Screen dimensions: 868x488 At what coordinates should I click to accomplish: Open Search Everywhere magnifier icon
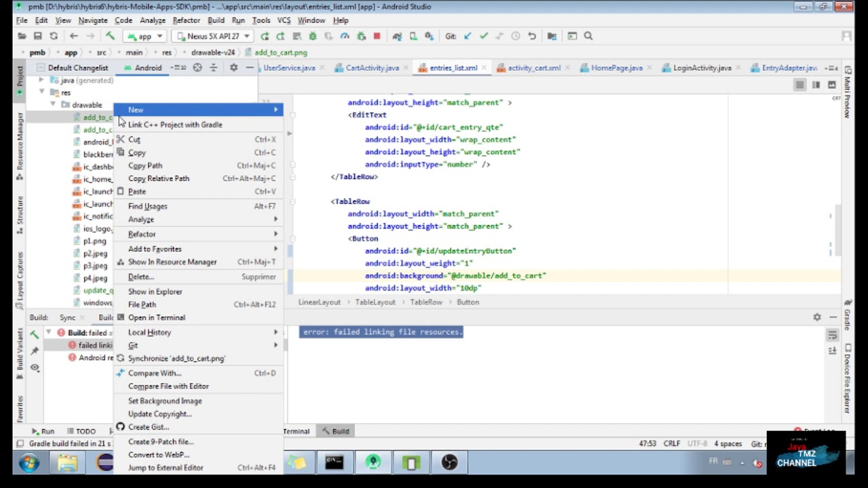[589, 36]
